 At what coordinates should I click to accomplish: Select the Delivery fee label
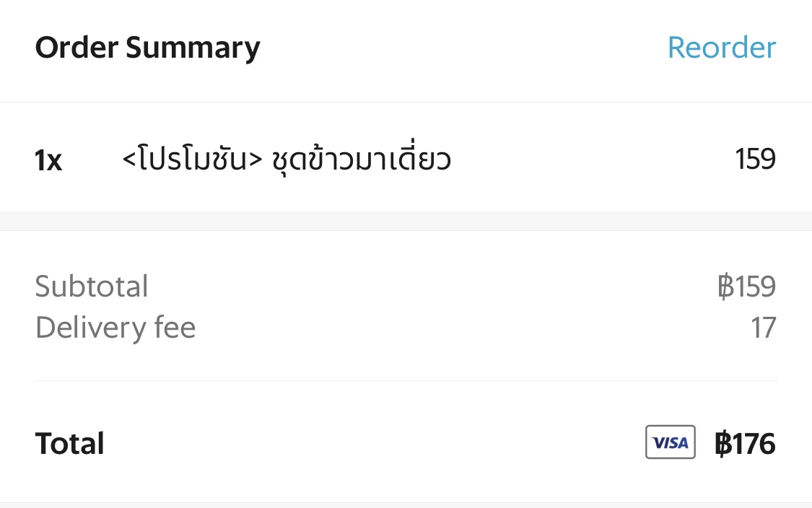[115, 328]
